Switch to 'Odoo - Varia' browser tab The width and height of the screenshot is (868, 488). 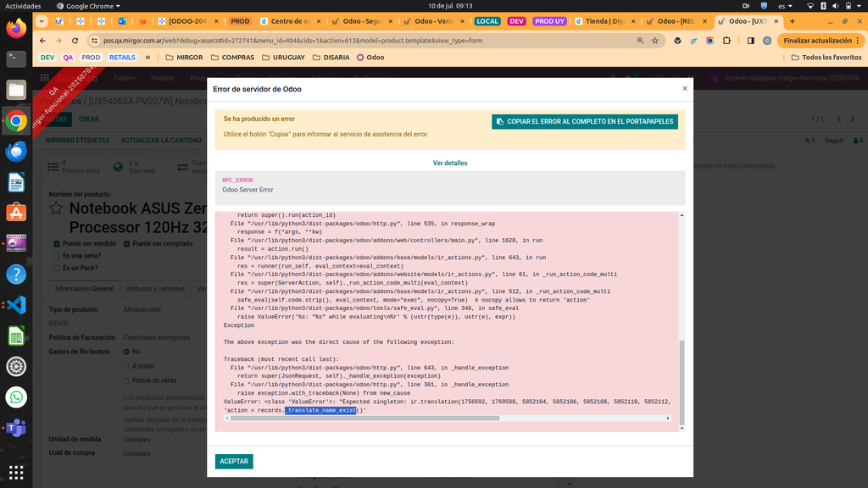433,21
